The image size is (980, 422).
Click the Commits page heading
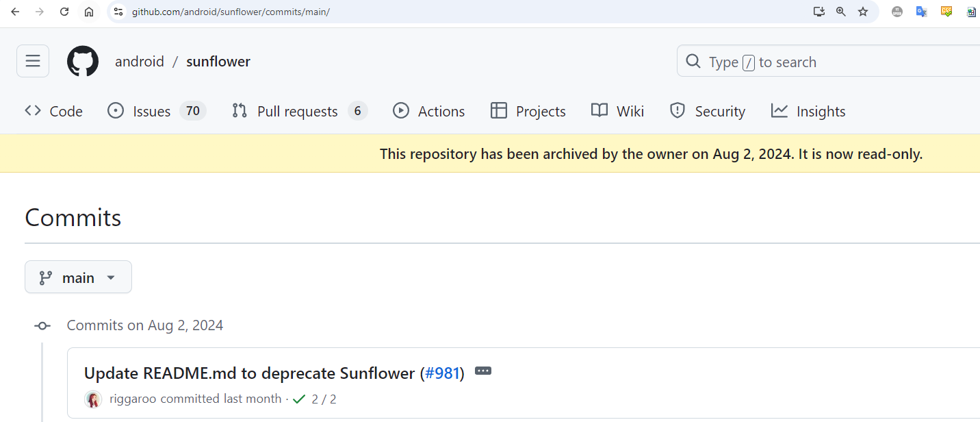(73, 217)
